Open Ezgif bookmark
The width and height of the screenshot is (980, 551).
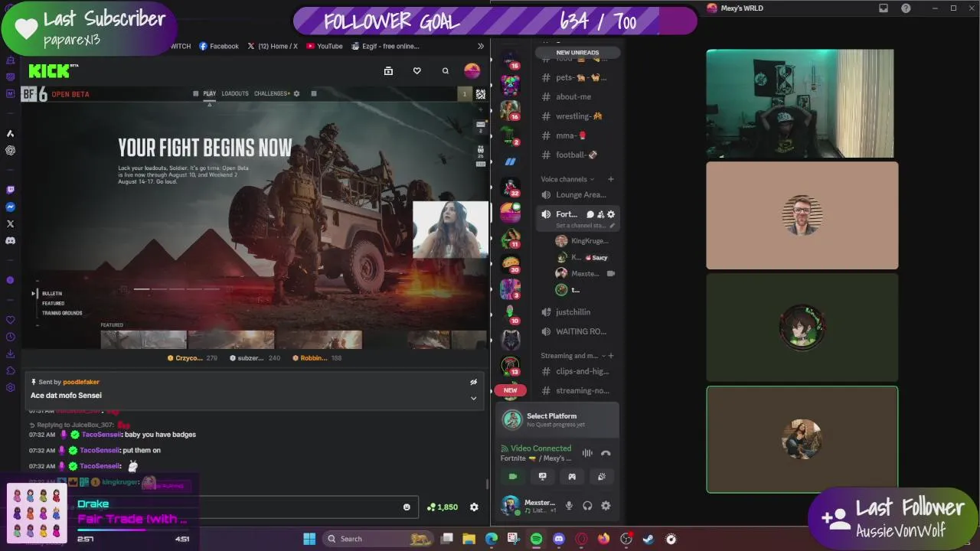pos(385,46)
